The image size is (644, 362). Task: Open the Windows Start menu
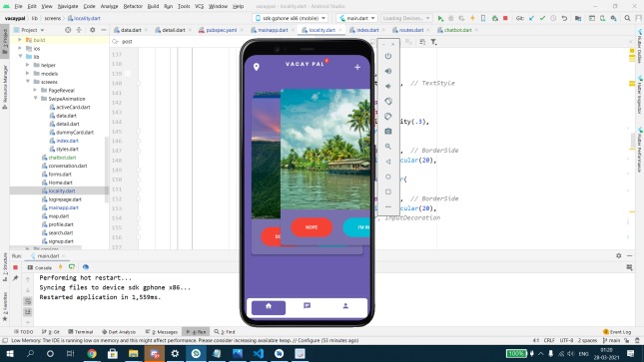pos(9,353)
